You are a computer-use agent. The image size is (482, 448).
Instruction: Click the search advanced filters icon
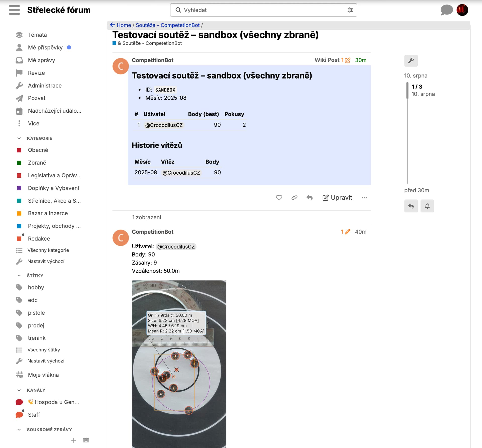350,10
